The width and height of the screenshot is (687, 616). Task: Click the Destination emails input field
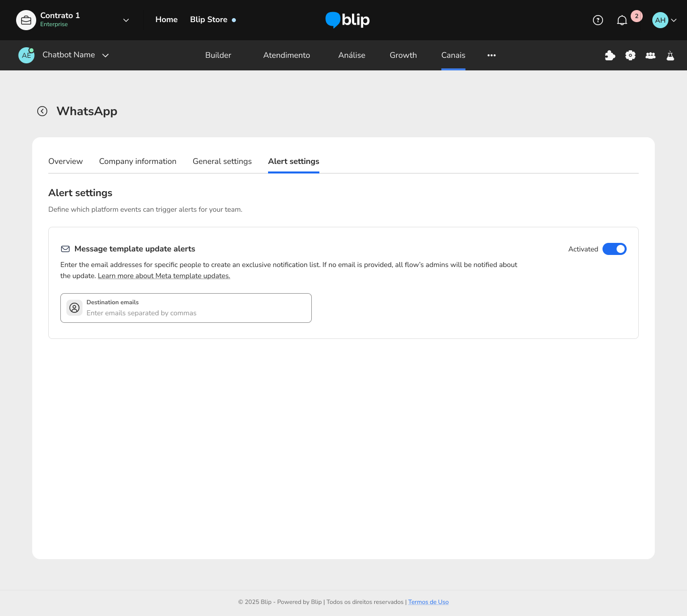click(196, 313)
